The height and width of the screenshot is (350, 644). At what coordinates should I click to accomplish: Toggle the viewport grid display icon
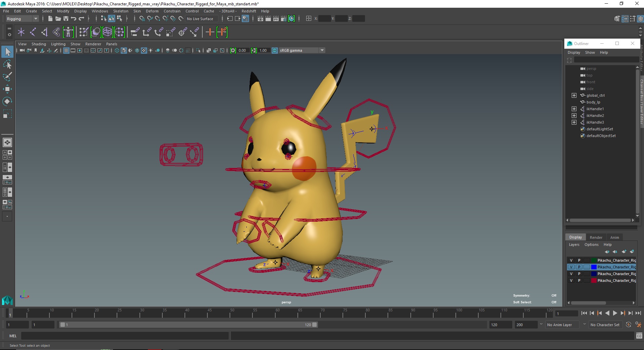pyautogui.click(x=66, y=50)
